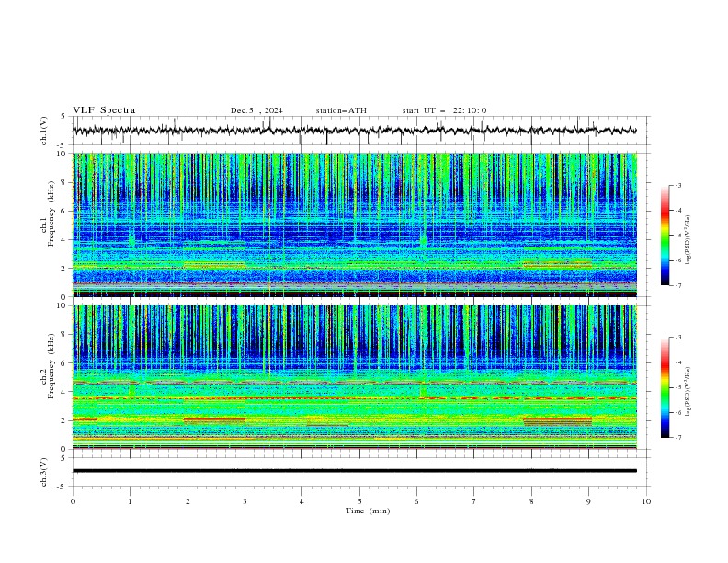The width and height of the screenshot is (728, 563).
Task: Click the upper ch.1 PSD color bar
Action: coord(665,236)
